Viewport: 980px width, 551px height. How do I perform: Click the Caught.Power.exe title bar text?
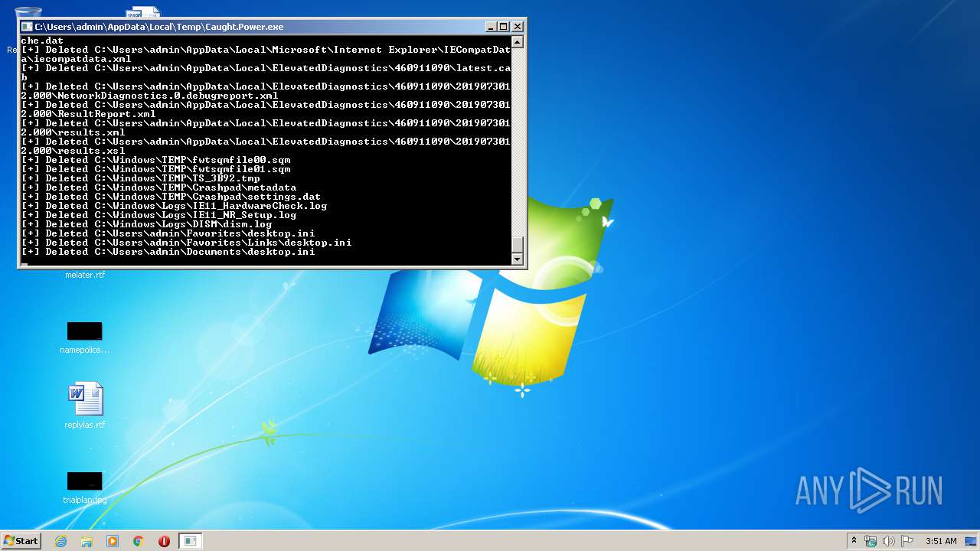158,27
